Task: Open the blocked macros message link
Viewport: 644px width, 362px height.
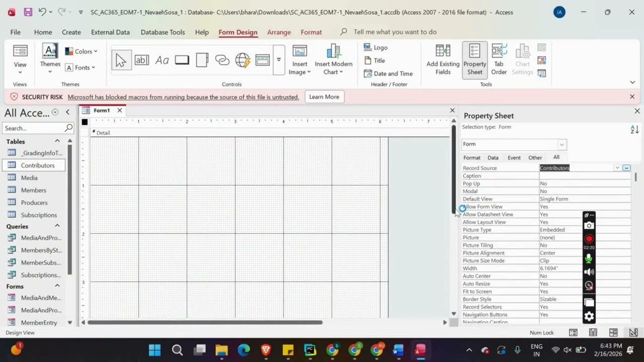Action: [x=183, y=97]
